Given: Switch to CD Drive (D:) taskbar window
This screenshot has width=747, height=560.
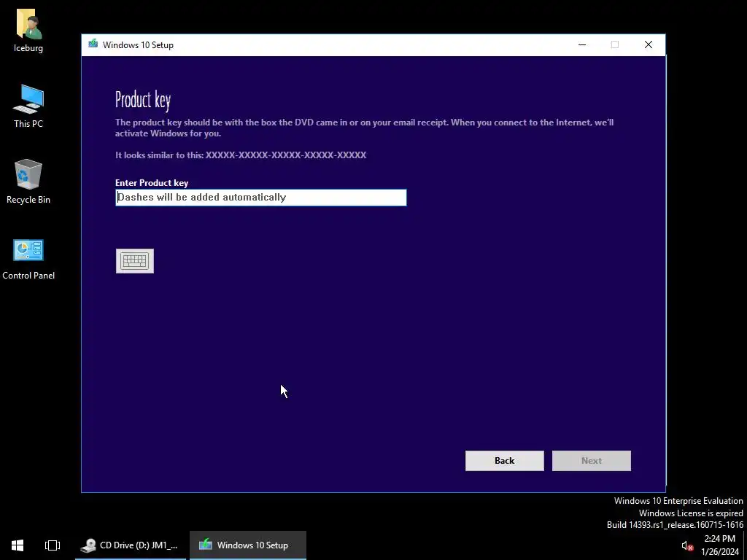Looking at the screenshot, I should 130,545.
